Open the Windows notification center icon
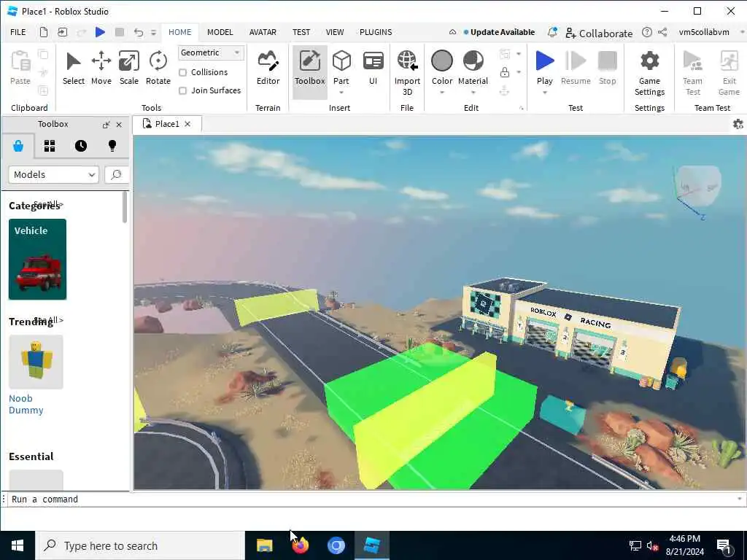Image resolution: width=747 pixels, height=560 pixels. tap(724, 546)
